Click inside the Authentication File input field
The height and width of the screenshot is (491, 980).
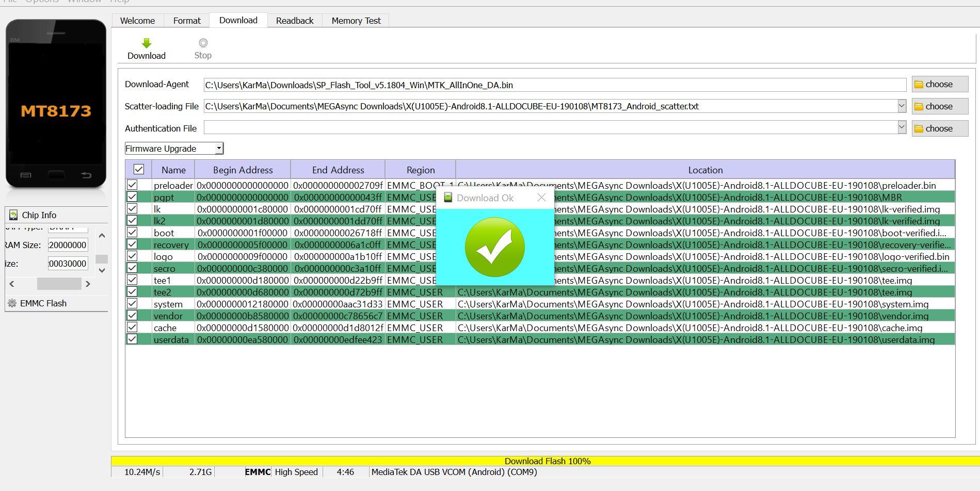coord(516,127)
